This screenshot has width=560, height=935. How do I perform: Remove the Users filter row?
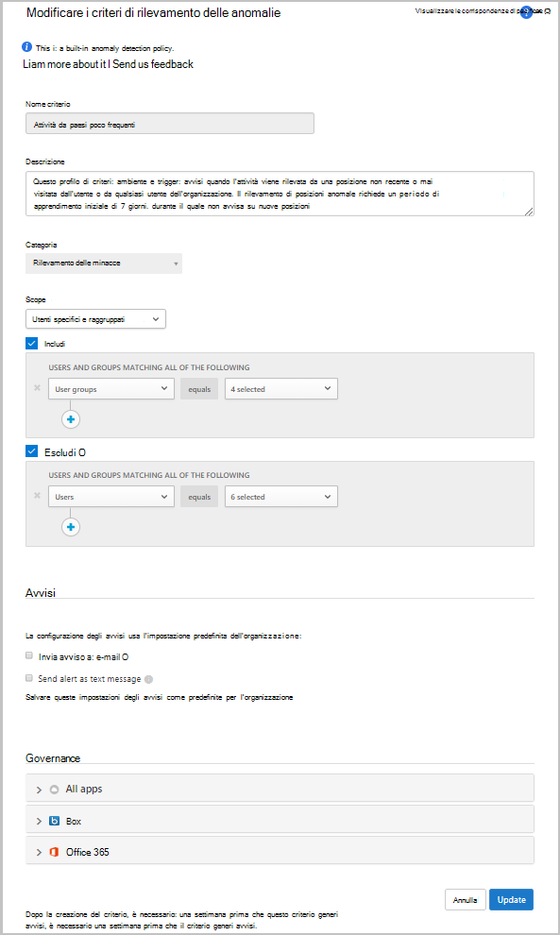(x=37, y=496)
